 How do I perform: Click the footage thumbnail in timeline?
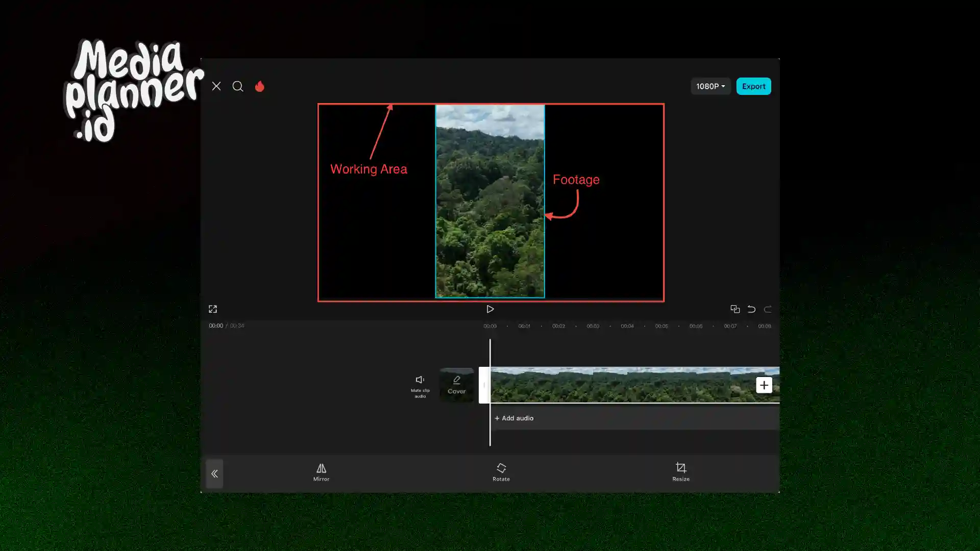point(633,385)
